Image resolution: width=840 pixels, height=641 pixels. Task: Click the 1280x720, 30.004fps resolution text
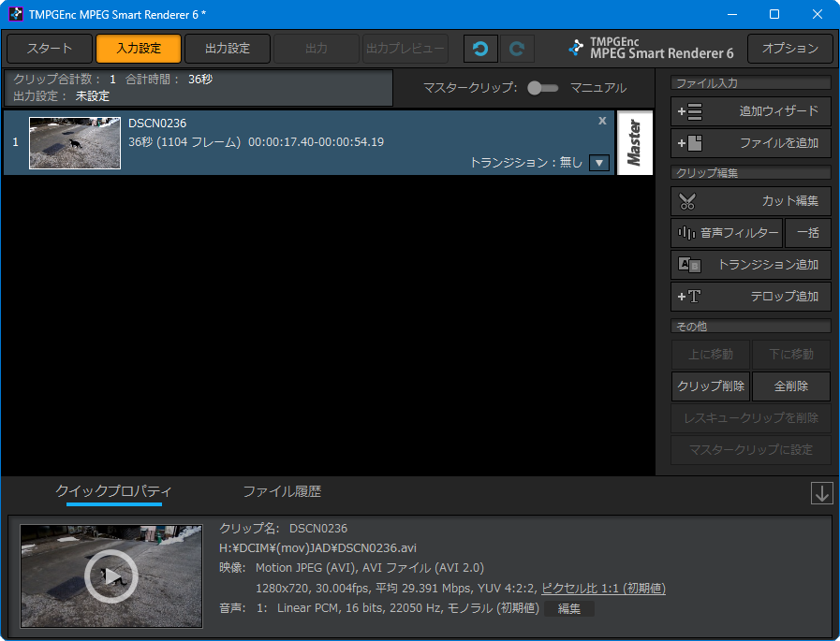coord(313,589)
